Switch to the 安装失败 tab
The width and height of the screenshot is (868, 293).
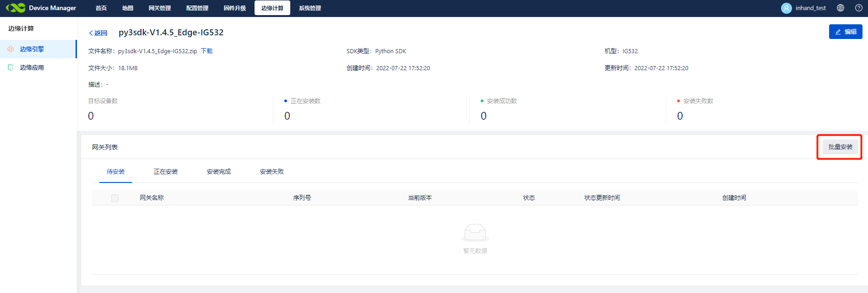272,171
